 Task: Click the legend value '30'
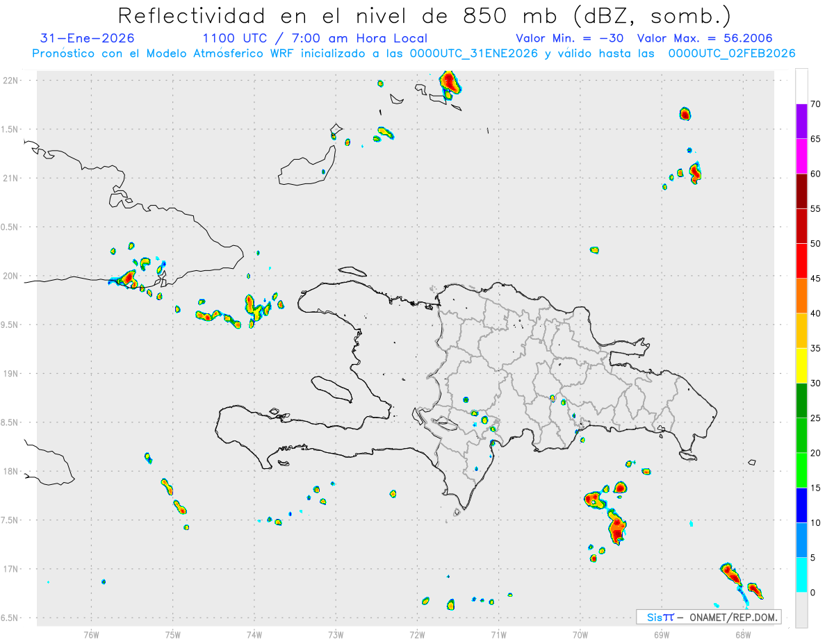click(x=816, y=383)
